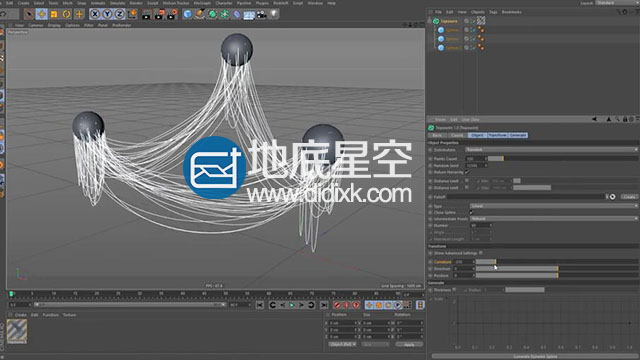Toggle the Close Spline checkbox
This screenshot has height=360, width=640.
click(471, 212)
